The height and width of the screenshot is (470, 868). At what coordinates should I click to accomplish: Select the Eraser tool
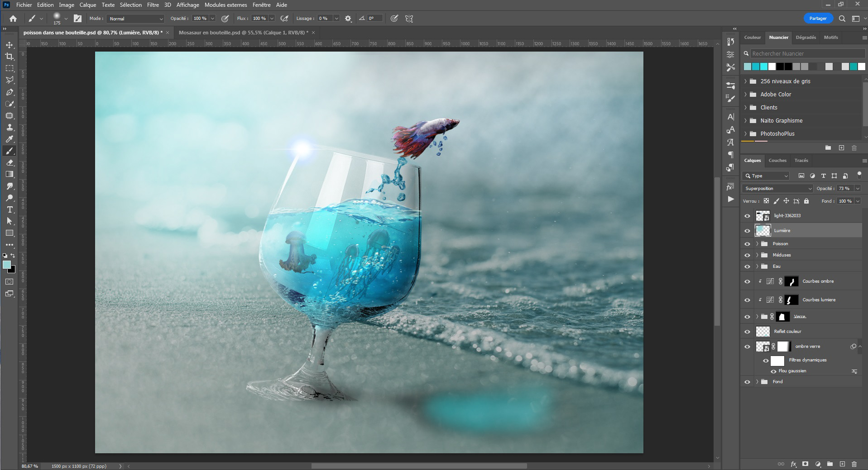click(10, 162)
